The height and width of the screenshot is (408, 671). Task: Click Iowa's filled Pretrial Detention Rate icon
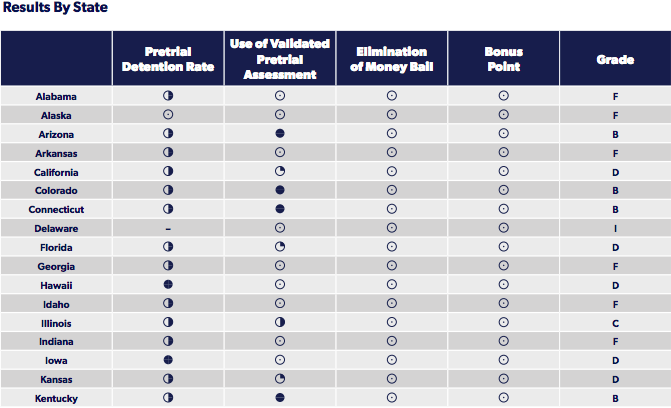(168, 360)
